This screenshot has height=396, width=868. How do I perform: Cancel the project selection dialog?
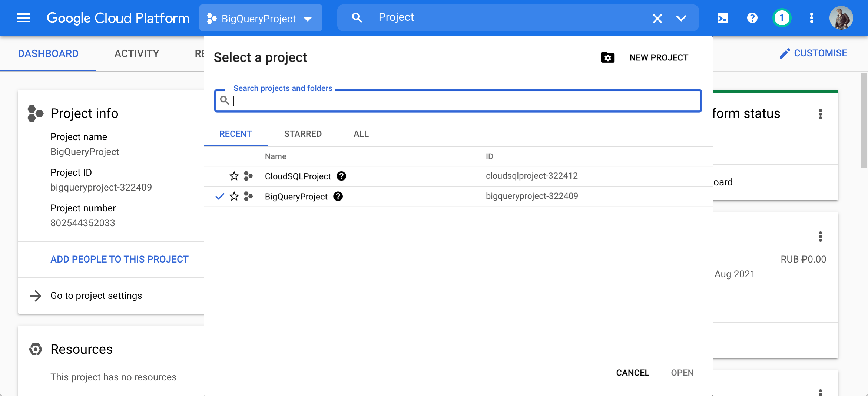pos(632,373)
